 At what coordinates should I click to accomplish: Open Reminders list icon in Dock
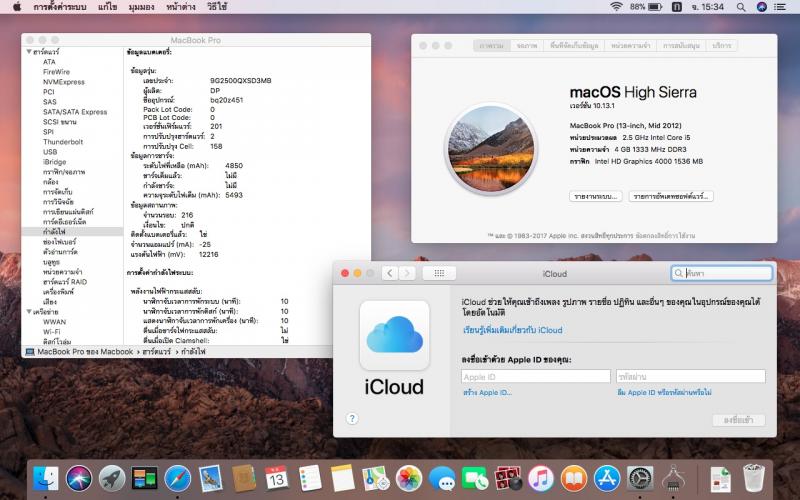[310, 479]
